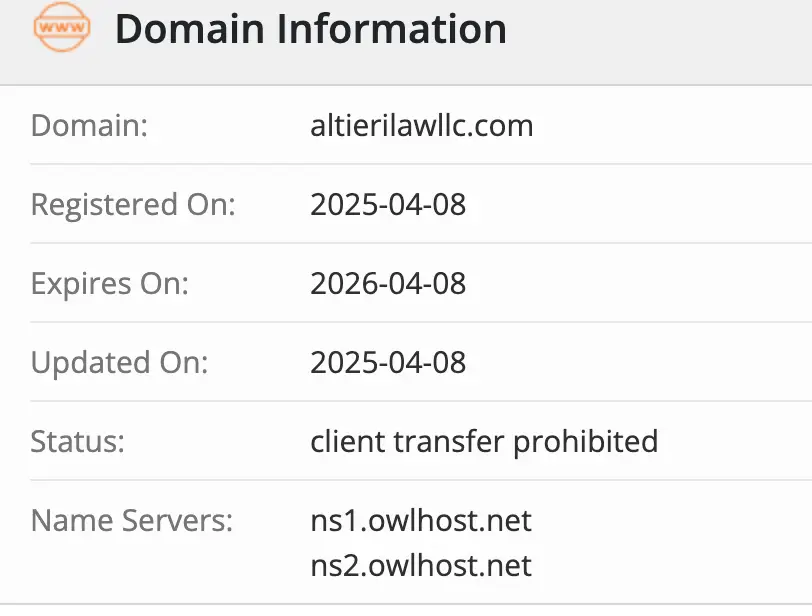Click the 'Status:' field label
This screenshot has height=616, width=812.
point(78,441)
